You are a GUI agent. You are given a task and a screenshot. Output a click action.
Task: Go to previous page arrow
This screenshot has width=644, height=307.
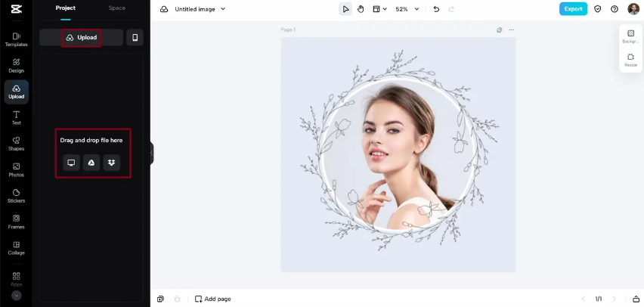coord(583,299)
